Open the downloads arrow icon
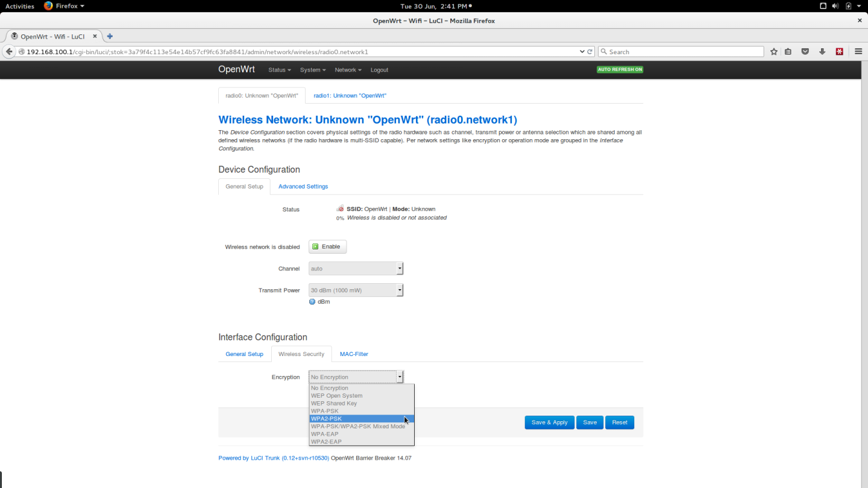 pos(822,52)
